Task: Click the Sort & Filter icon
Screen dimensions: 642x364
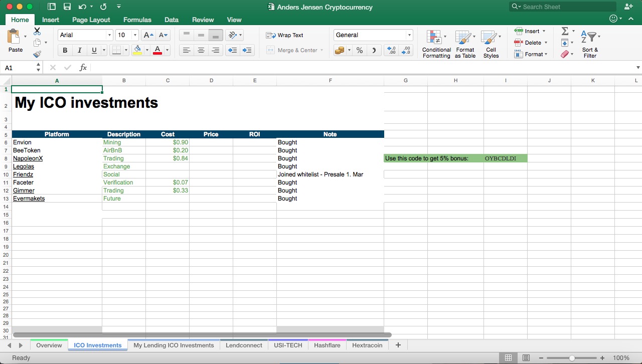Action: click(589, 38)
